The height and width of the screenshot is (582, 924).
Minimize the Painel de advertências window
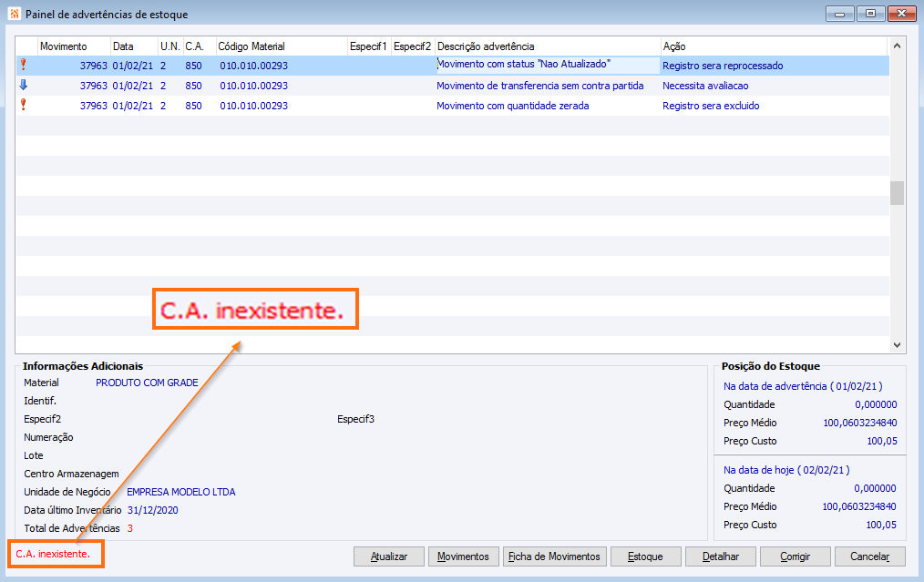pos(840,14)
